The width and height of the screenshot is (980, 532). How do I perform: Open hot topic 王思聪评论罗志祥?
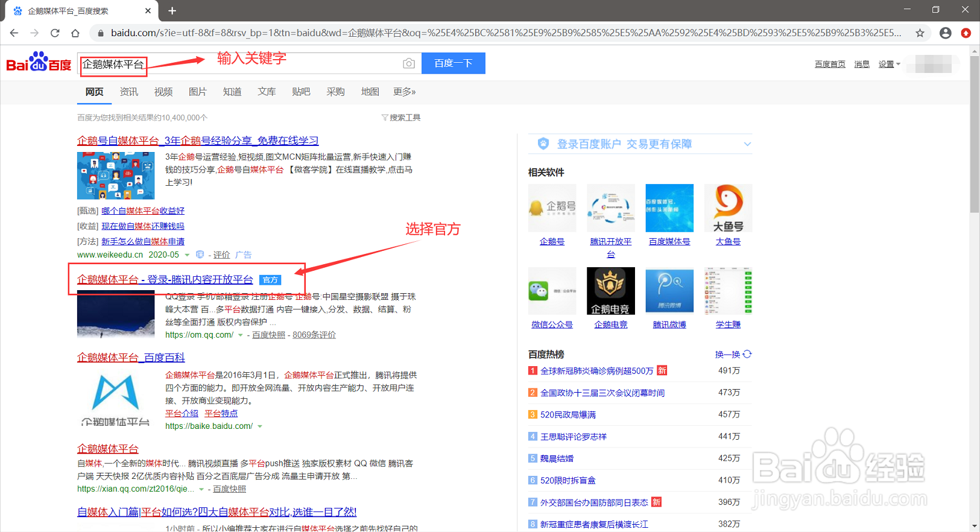click(574, 437)
